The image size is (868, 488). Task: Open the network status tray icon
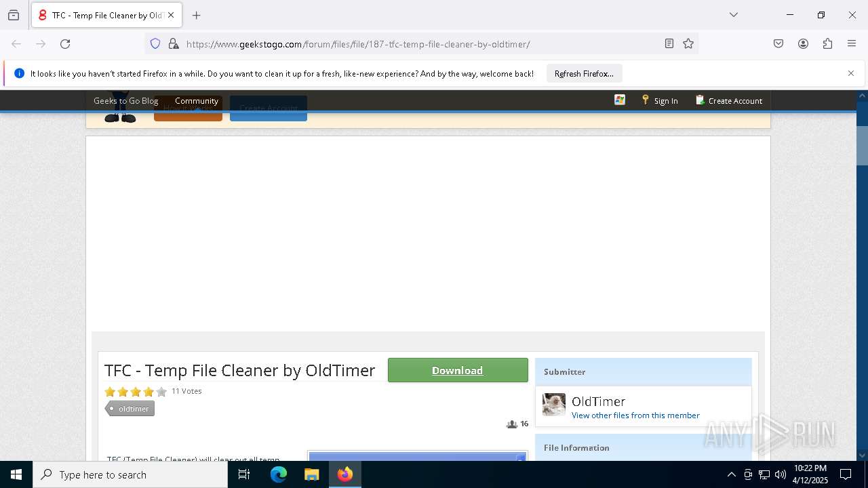[x=764, y=474]
